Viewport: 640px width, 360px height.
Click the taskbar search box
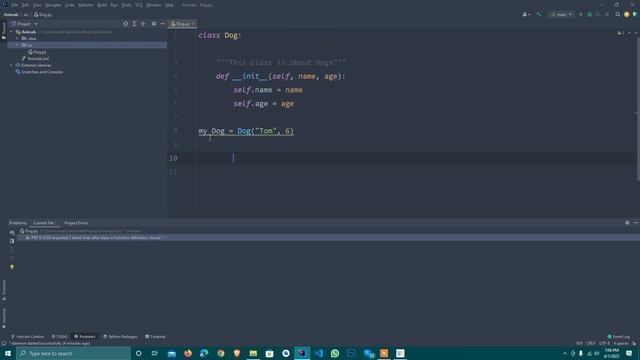tap(73, 353)
